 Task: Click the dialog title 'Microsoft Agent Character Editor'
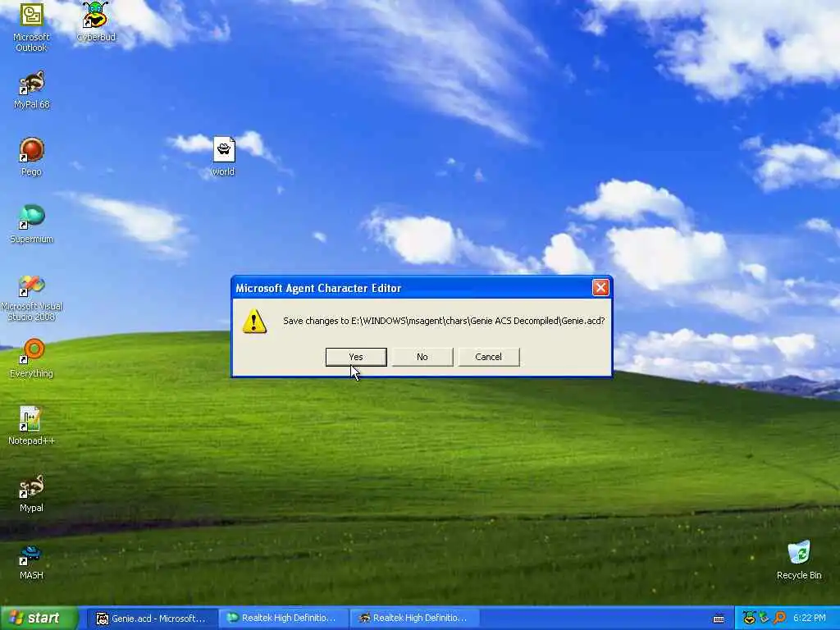318,288
